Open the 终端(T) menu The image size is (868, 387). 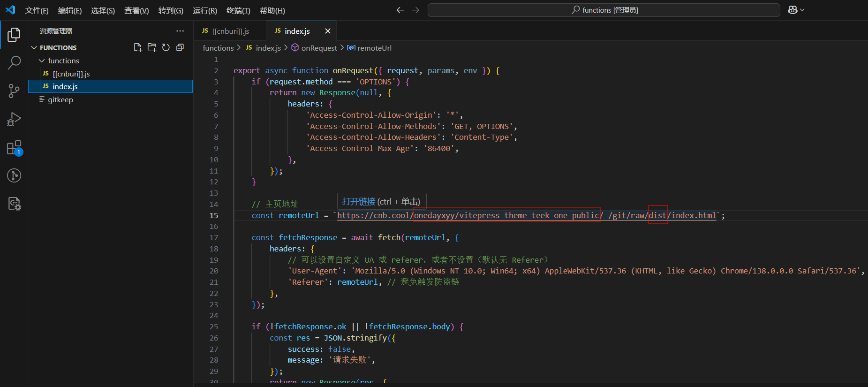click(238, 10)
